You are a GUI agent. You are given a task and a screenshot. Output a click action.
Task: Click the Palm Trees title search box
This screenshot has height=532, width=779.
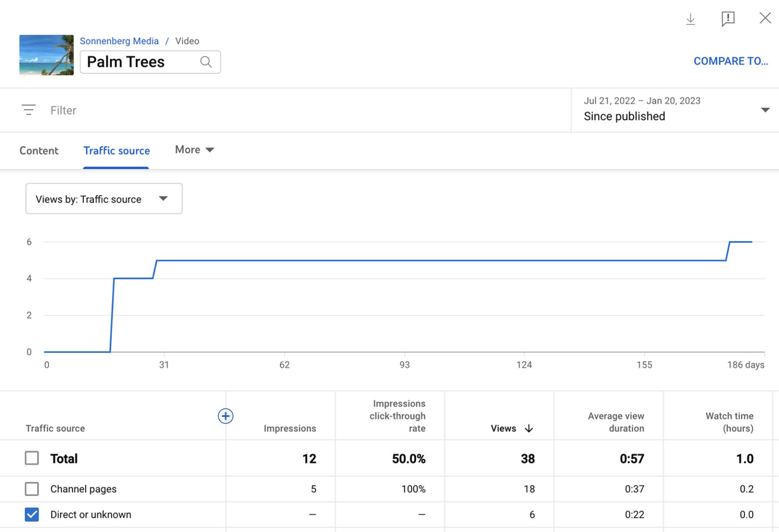click(132, 61)
